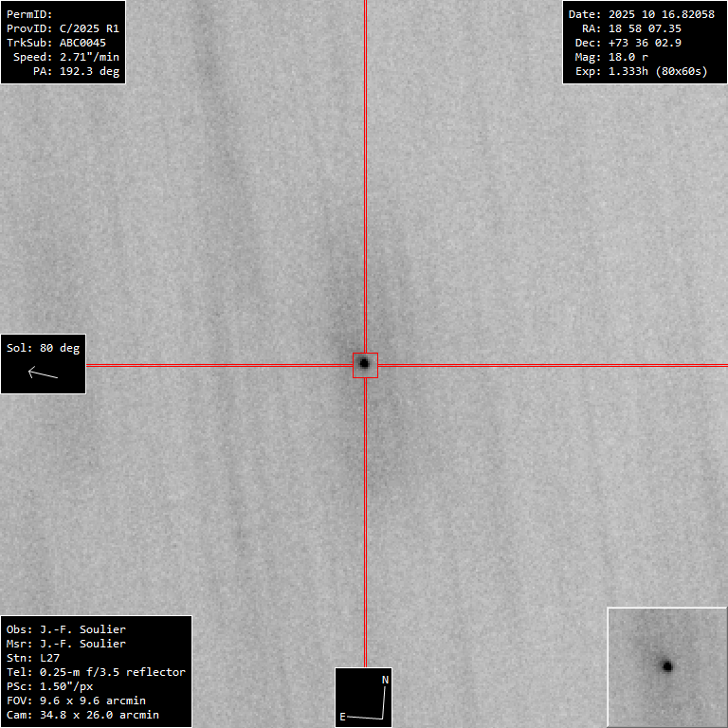Click the Exp 1.333h (80x60s) line
The image size is (728, 728).
tap(641, 71)
